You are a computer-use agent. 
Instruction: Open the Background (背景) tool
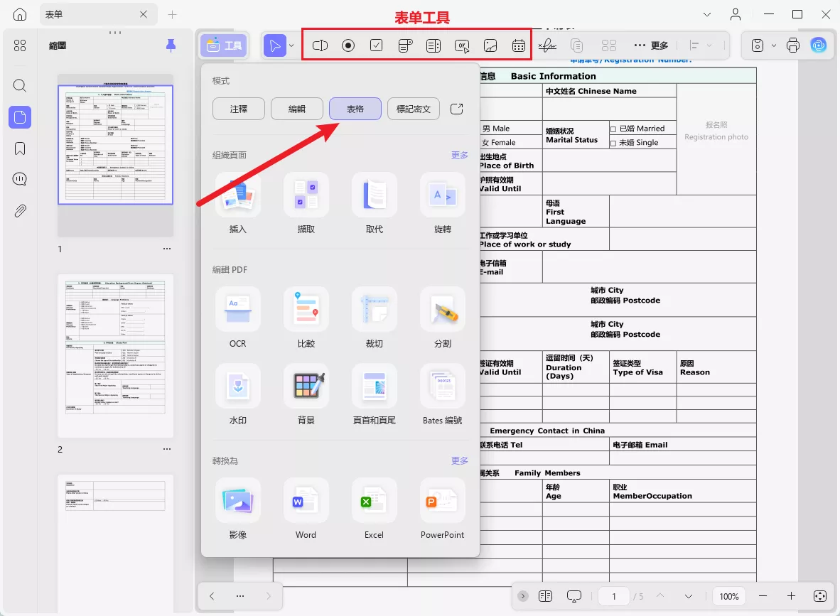coord(306,395)
